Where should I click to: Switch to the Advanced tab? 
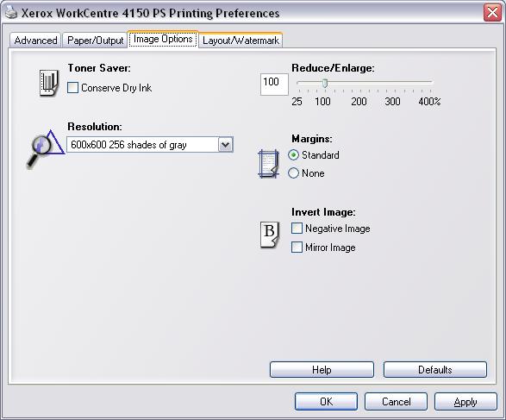(35, 41)
